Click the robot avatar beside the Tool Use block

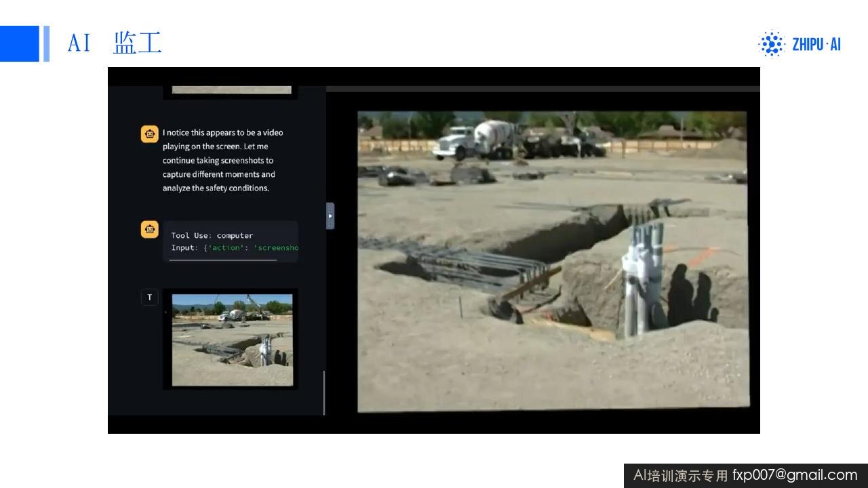pyautogui.click(x=150, y=229)
